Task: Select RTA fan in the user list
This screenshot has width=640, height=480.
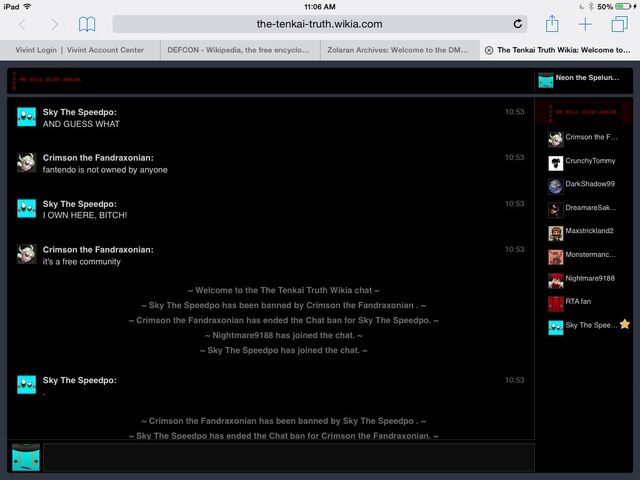Action: pyautogui.click(x=584, y=304)
